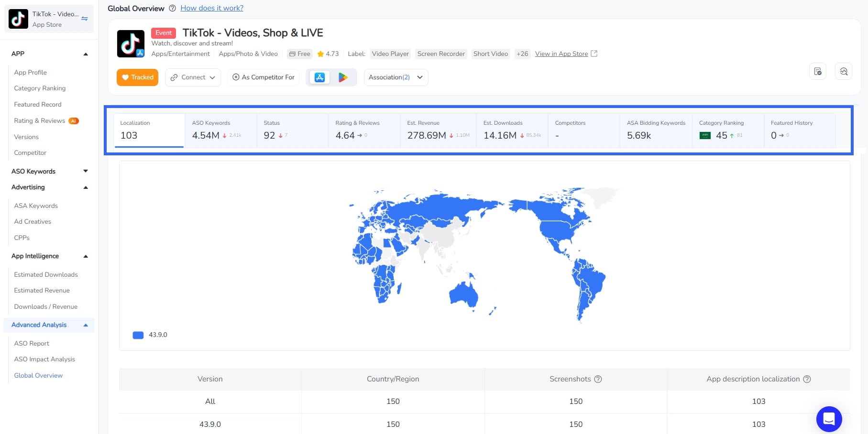
Task: Select the Apple App Store platform icon
Action: click(x=319, y=77)
